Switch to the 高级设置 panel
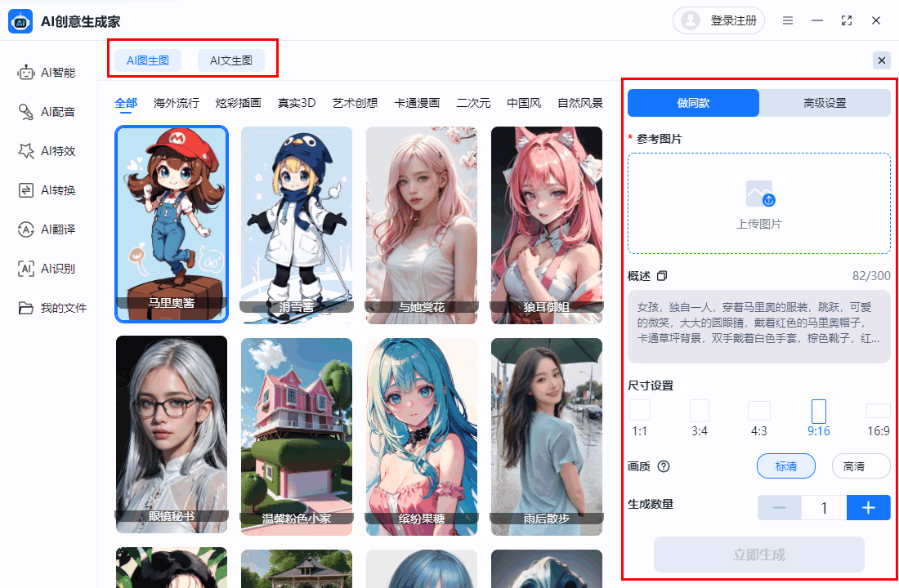899x588 pixels. click(825, 102)
